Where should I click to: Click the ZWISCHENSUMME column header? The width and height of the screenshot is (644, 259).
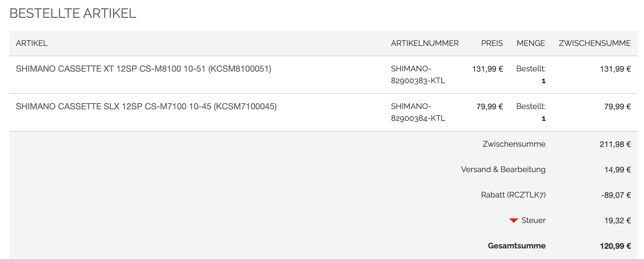coord(594,43)
